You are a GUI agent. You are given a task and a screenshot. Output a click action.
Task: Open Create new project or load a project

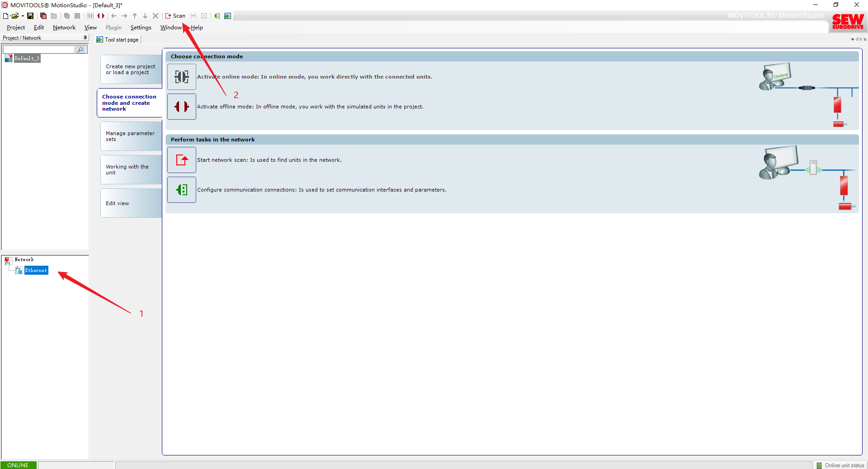(131, 69)
